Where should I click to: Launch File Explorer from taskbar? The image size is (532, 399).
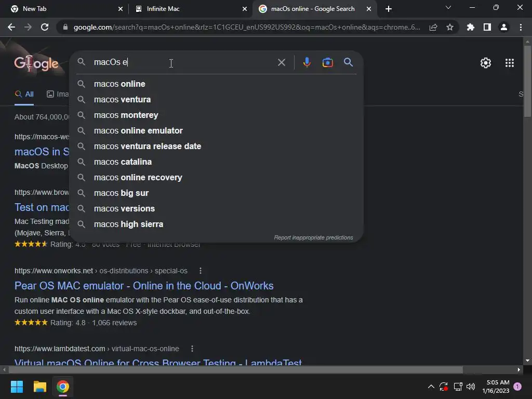(39, 387)
